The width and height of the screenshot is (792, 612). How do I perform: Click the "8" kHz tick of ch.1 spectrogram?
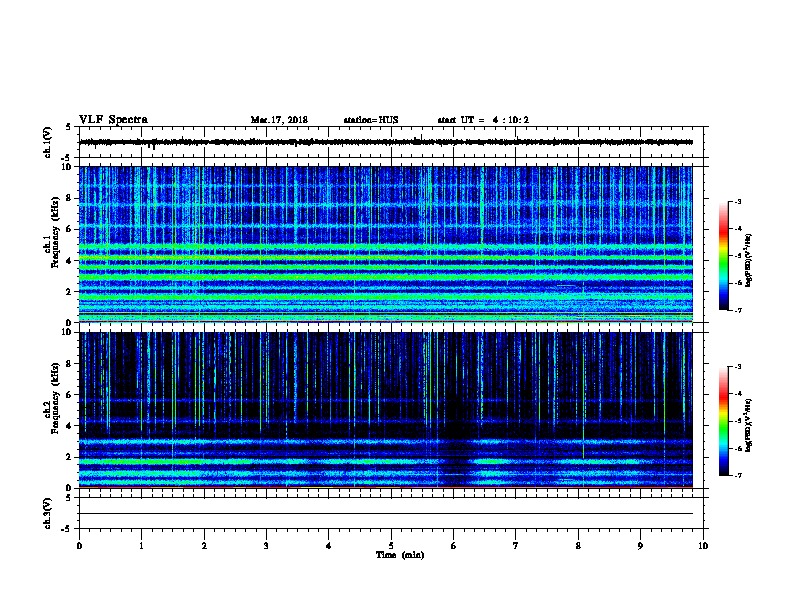[70, 198]
